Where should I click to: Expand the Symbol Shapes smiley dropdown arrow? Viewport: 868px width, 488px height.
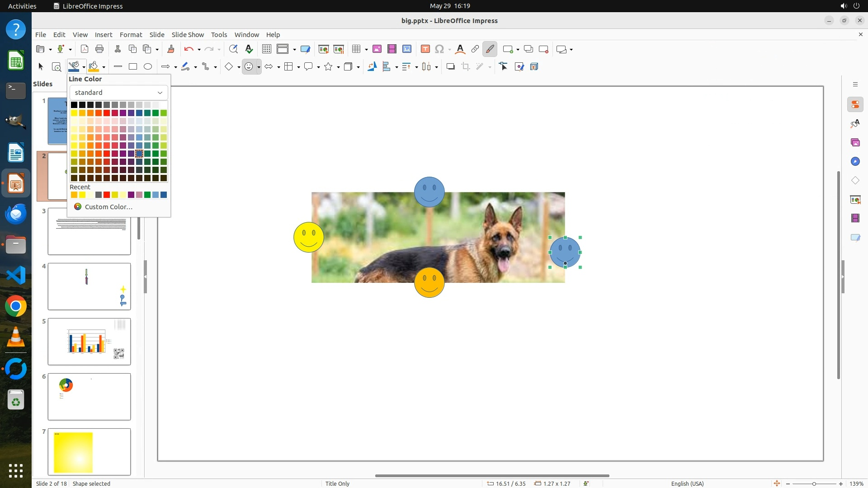click(x=259, y=67)
